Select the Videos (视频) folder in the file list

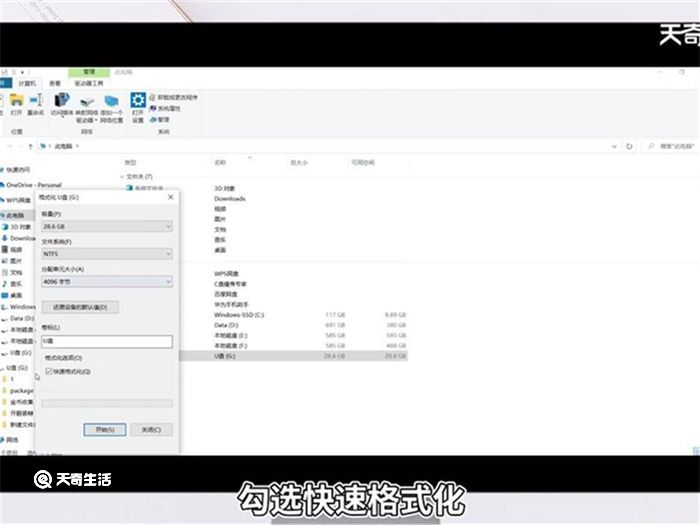coord(220,209)
